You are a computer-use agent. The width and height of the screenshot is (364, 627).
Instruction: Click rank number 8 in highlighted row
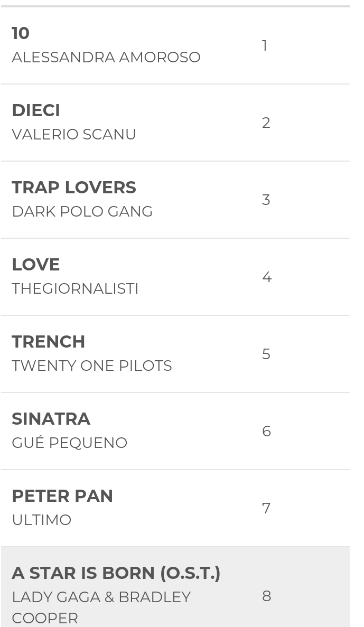(266, 596)
